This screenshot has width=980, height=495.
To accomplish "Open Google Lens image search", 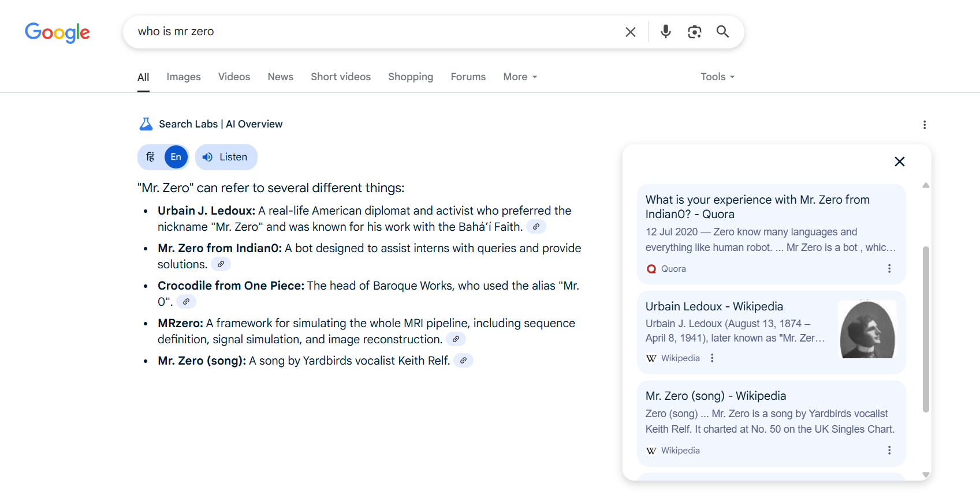I will [x=695, y=32].
